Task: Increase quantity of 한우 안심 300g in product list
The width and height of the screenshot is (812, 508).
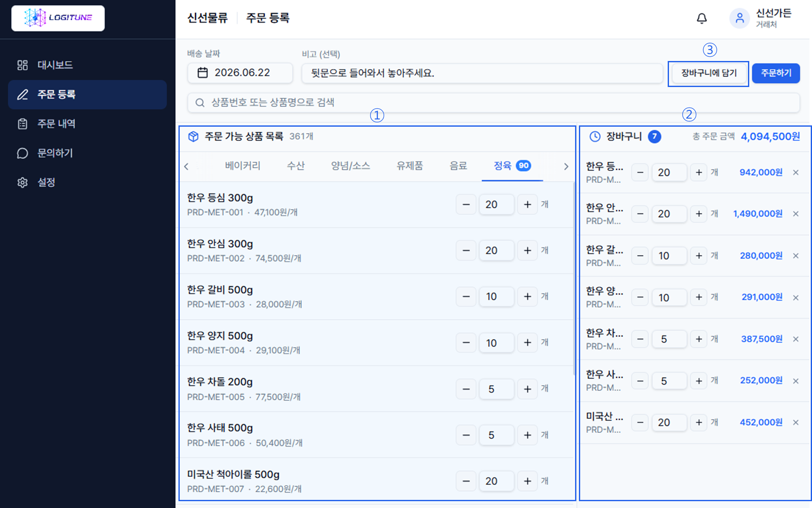Action: tap(528, 251)
